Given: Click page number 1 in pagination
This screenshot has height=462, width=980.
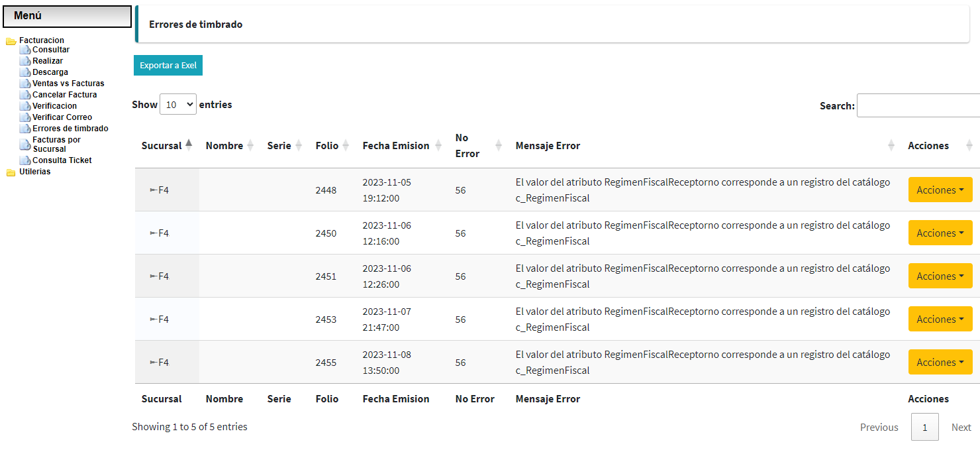Looking at the screenshot, I should [924, 428].
